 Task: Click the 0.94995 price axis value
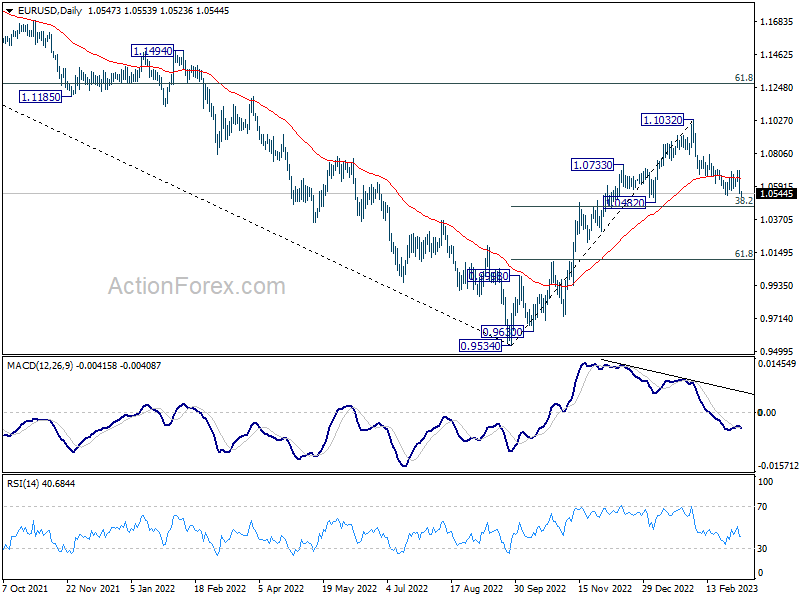click(776, 352)
